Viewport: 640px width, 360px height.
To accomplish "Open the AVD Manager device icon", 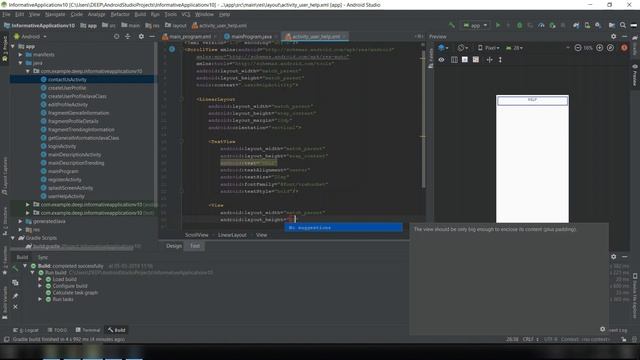I will [x=587, y=25].
